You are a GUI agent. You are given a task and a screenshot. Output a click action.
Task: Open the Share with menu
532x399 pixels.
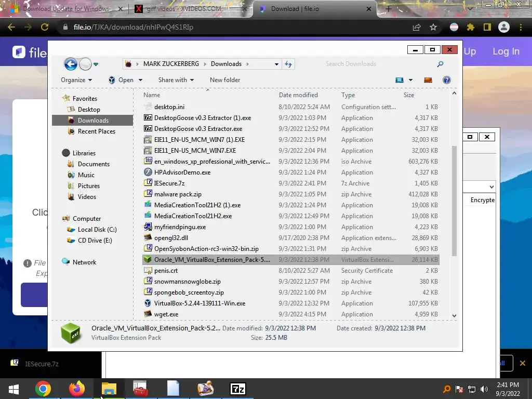pos(176,80)
